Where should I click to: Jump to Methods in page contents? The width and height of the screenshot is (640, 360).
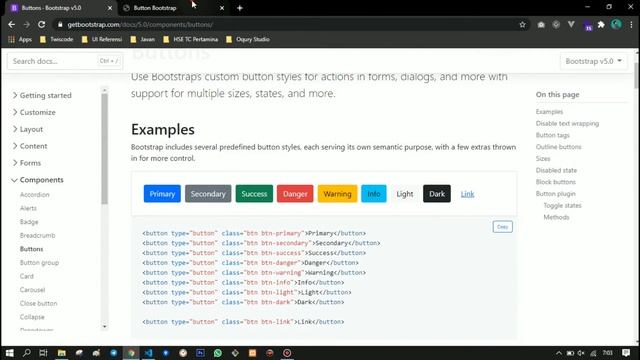coord(556,217)
